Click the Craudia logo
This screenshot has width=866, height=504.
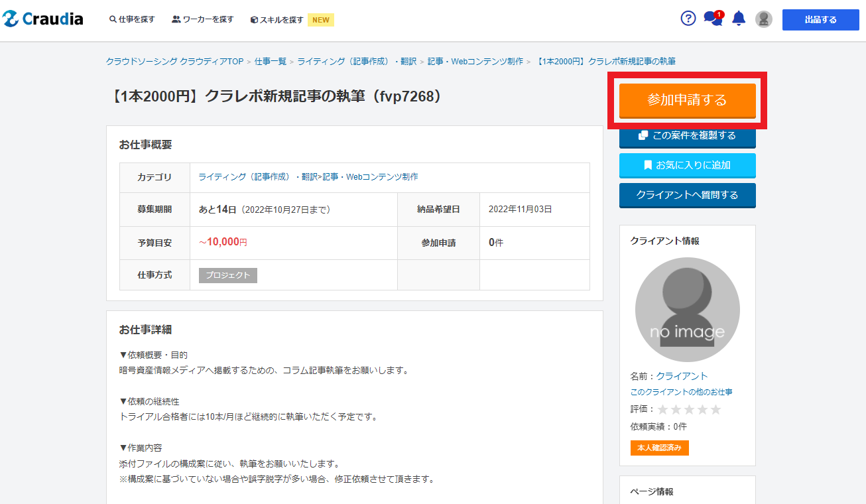pos(43,19)
